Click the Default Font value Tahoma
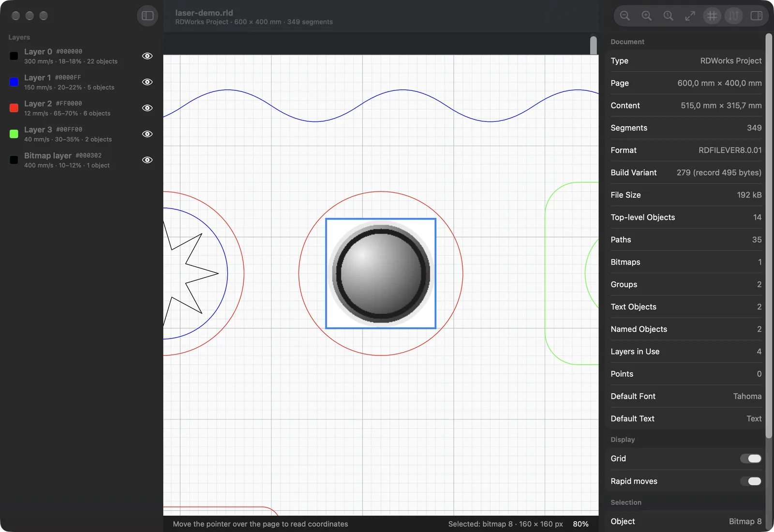The height and width of the screenshot is (532, 774). [x=747, y=397]
